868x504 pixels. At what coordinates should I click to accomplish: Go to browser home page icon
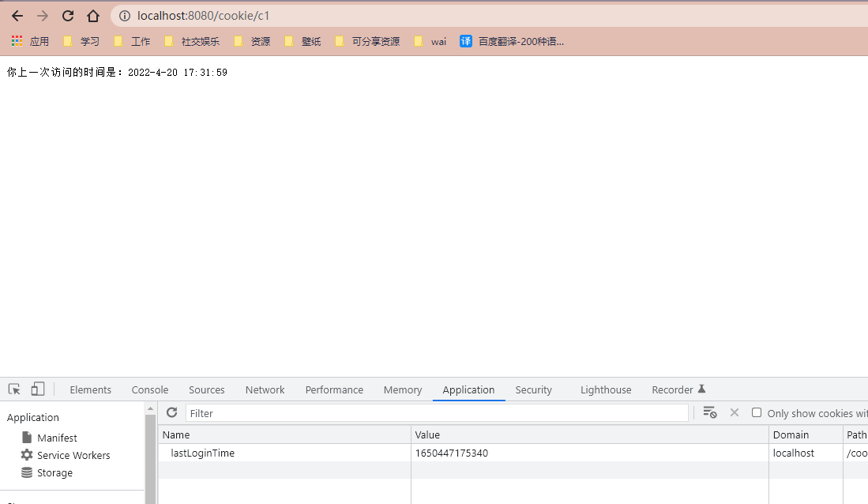click(93, 16)
